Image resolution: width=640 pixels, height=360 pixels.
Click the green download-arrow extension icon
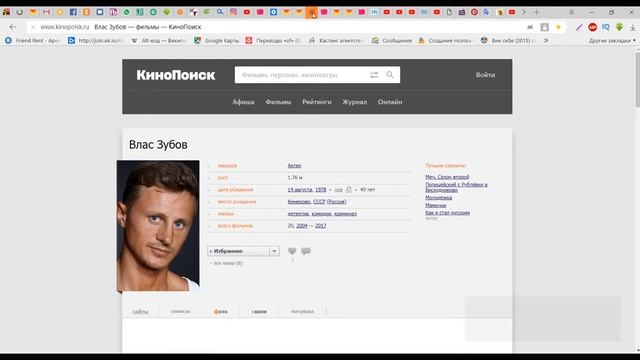619,27
